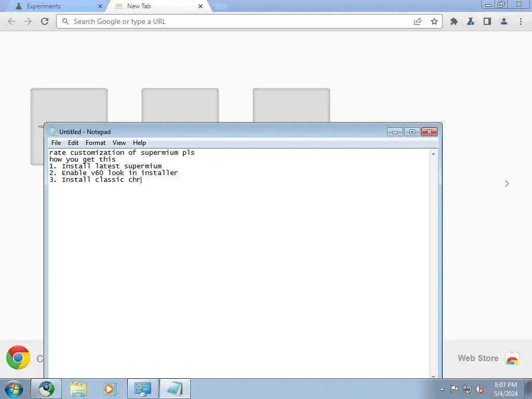The image size is (532, 399).
Task: Open the Action Center flag icon
Action: point(454,389)
